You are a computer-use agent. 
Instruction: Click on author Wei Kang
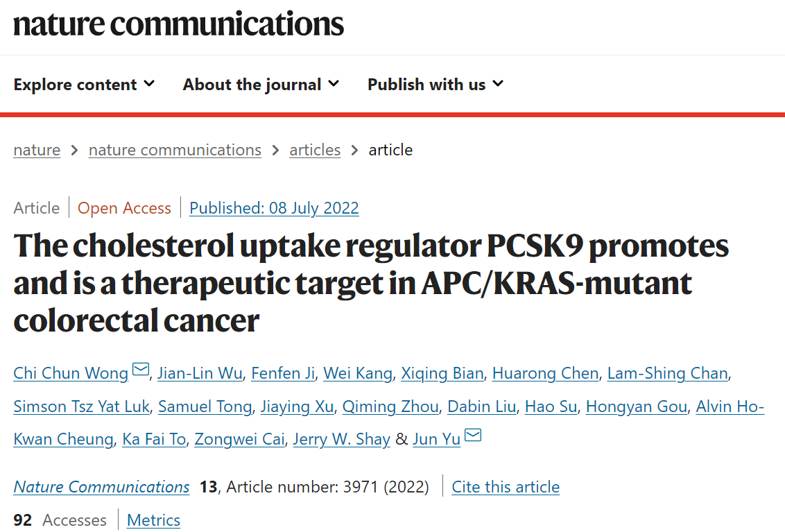pos(357,373)
